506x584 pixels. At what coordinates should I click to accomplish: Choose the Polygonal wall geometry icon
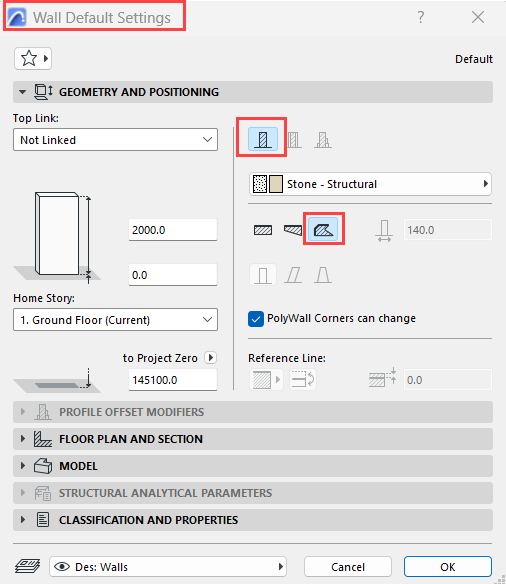coord(324,229)
